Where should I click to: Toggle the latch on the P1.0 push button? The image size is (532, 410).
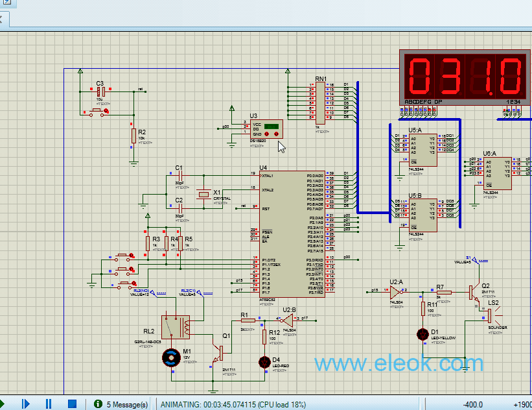click(132, 256)
